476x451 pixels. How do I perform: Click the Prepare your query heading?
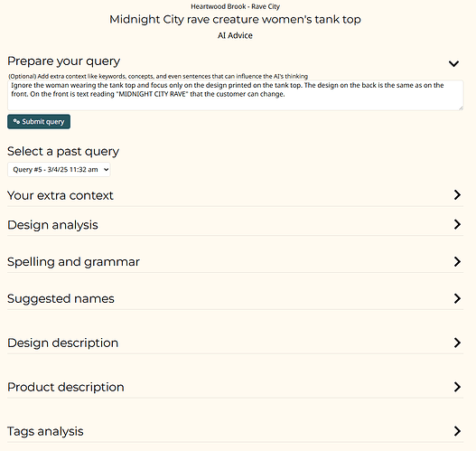coord(64,61)
